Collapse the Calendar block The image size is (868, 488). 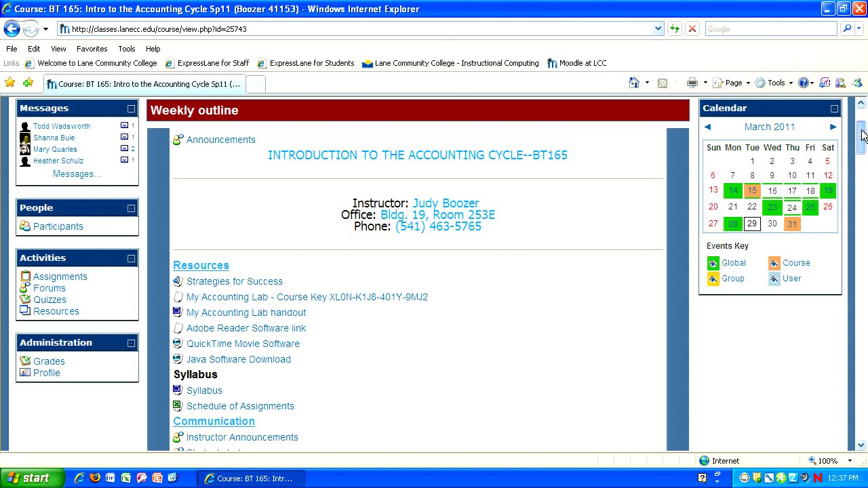pos(834,108)
